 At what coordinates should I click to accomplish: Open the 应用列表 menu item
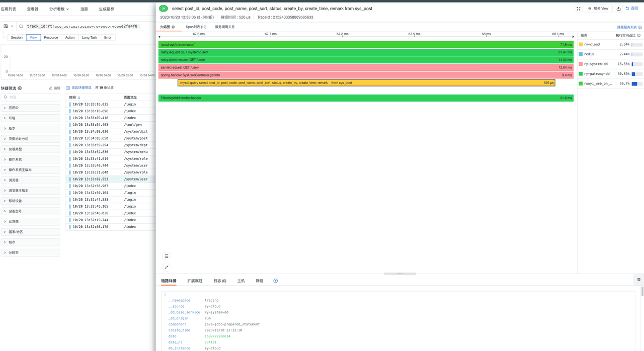tap(9, 9)
